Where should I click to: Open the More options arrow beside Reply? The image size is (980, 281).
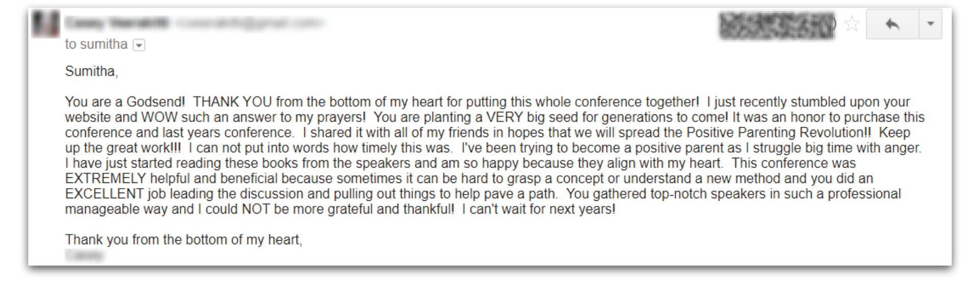pos(930,24)
